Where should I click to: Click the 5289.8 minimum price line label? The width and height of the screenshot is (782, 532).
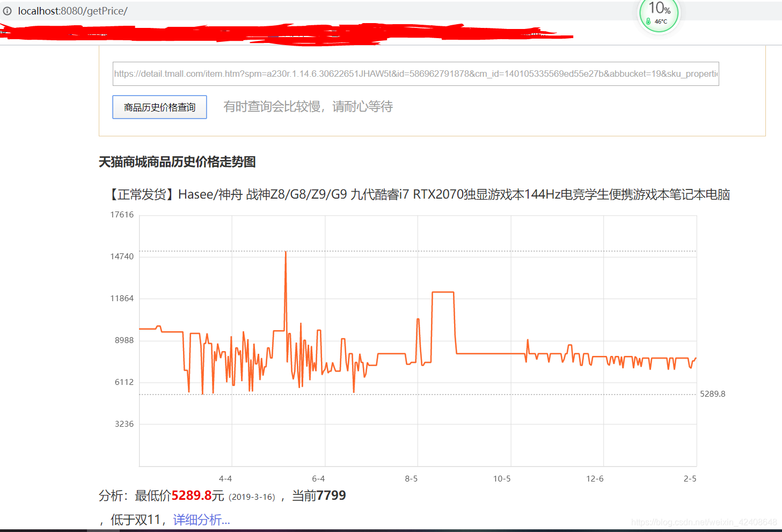(712, 394)
